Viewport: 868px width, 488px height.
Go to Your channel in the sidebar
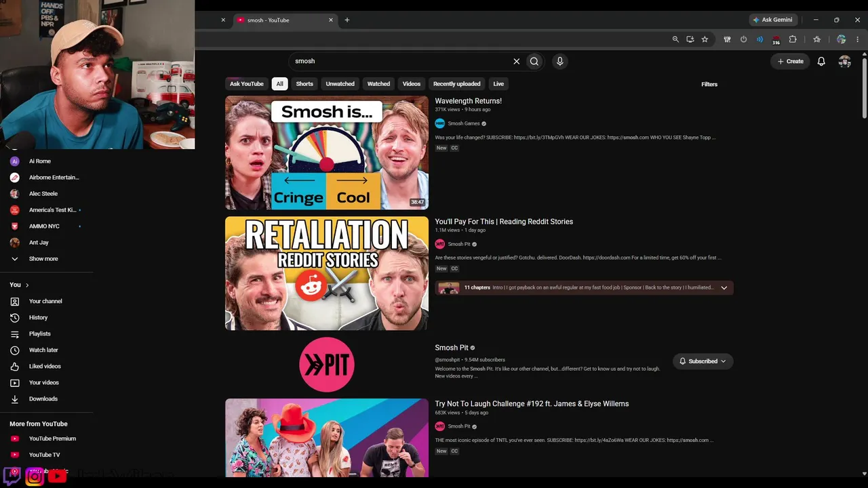[x=46, y=301]
